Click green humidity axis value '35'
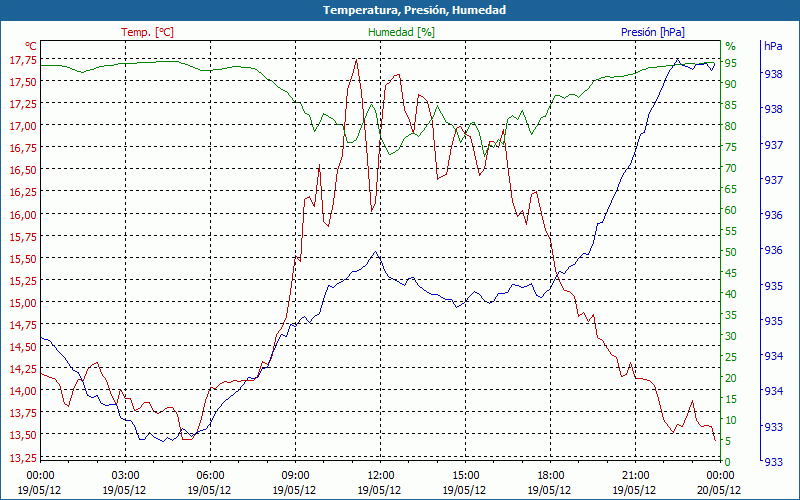Image resolution: width=800 pixels, height=500 pixels. tap(731, 315)
